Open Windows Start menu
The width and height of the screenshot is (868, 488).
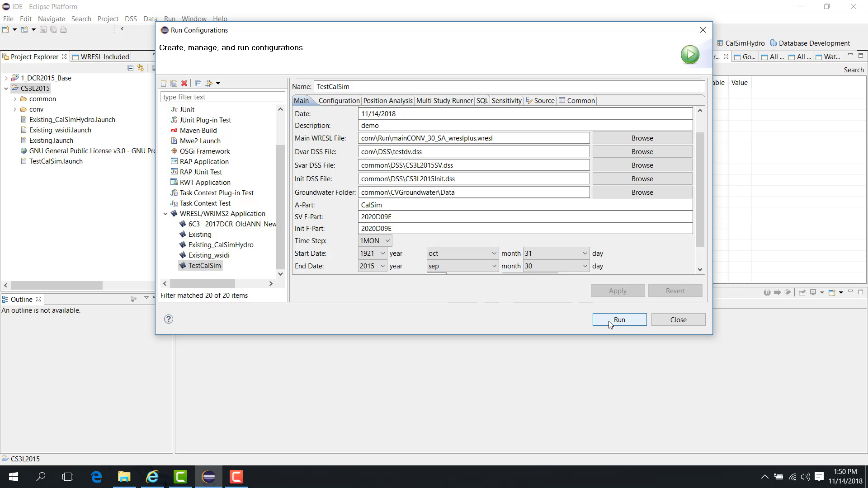pyautogui.click(x=14, y=477)
